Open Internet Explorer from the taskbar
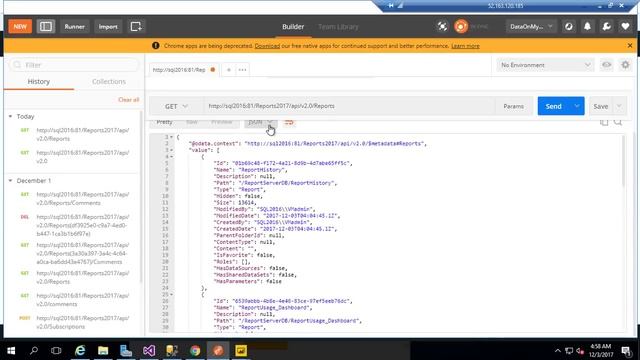This screenshot has width=640, height=360. 80,350
